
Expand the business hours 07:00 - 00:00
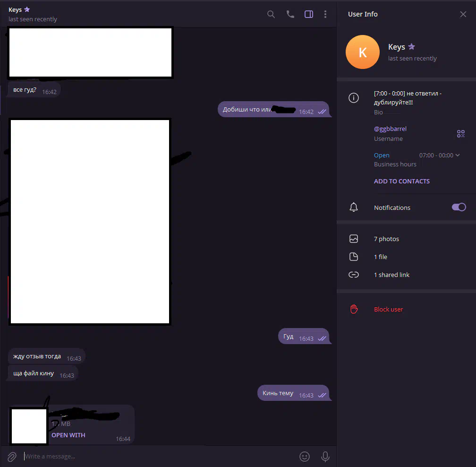point(439,155)
